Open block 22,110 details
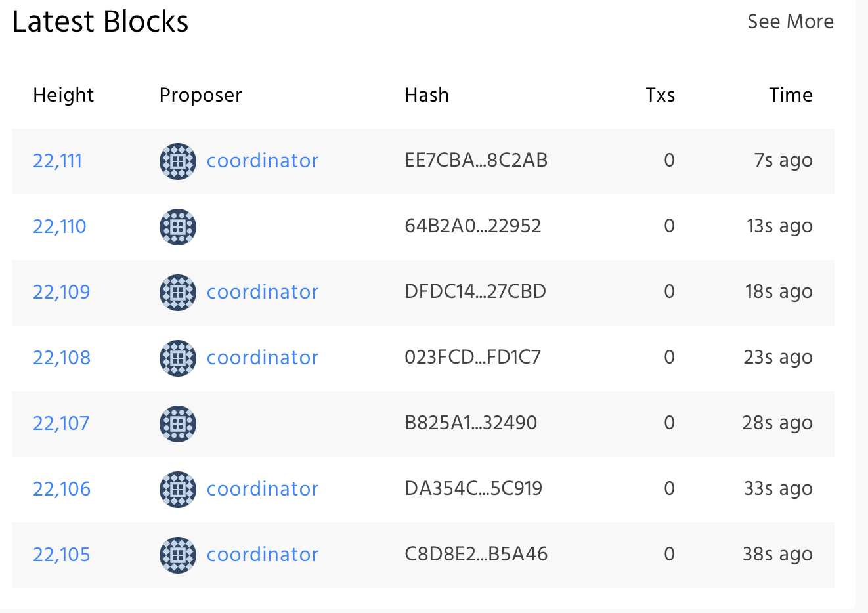 coord(59,226)
